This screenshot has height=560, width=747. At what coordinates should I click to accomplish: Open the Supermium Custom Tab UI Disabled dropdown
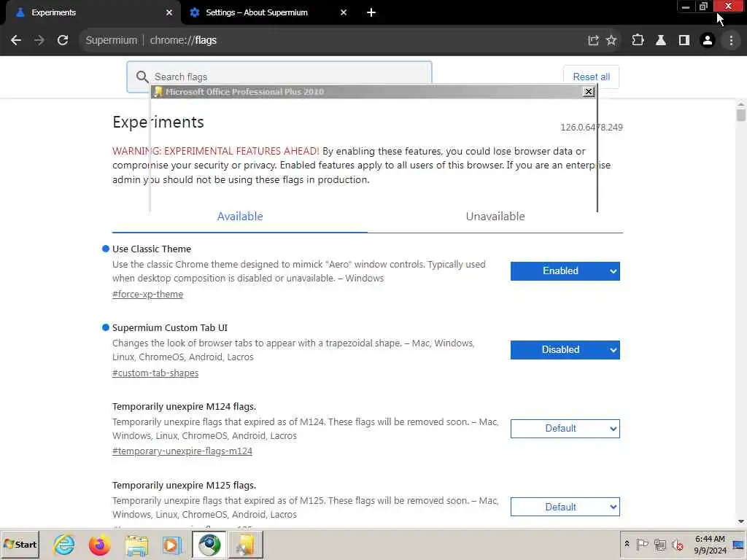tap(565, 350)
